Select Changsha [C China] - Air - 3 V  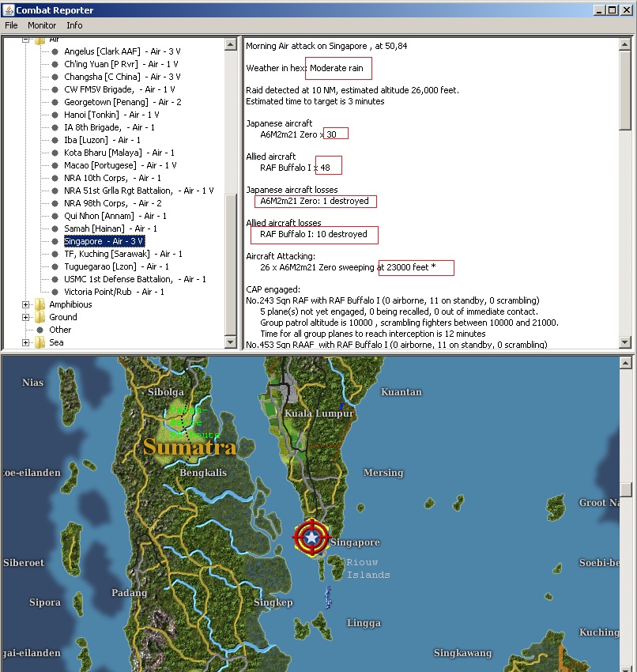pos(122,77)
